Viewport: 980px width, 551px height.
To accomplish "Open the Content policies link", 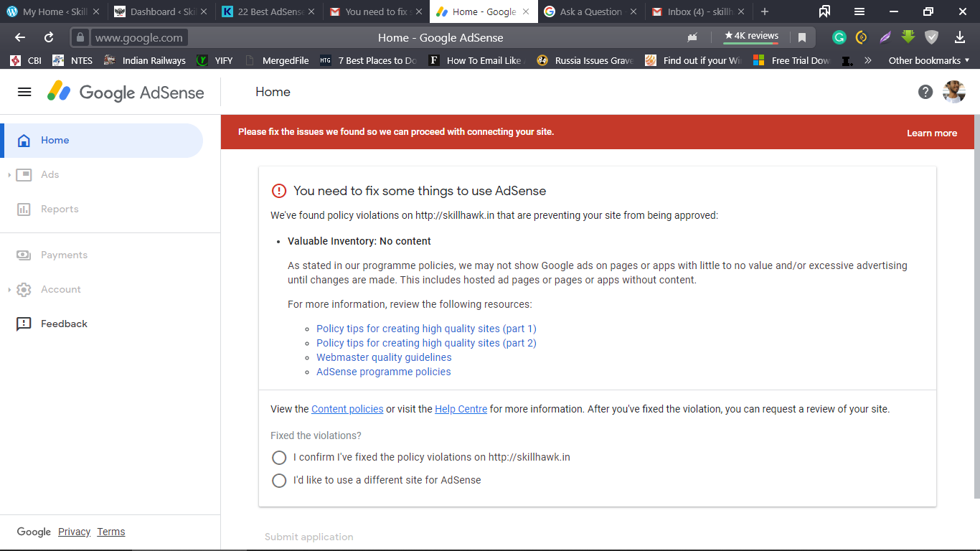I will point(347,409).
